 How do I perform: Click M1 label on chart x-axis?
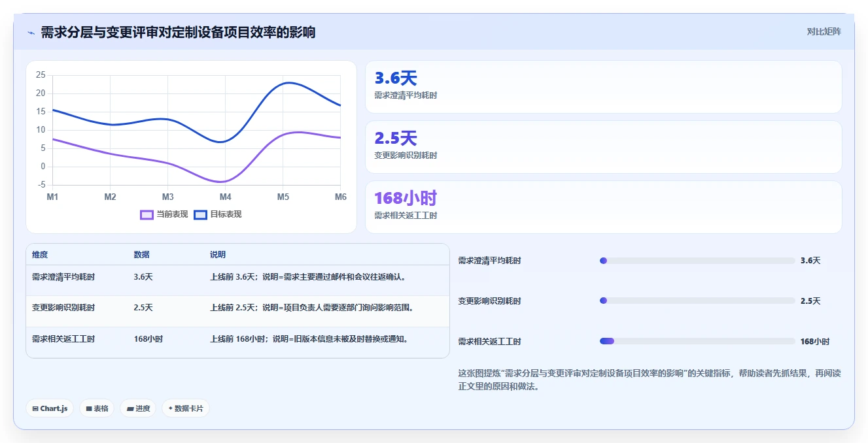(52, 197)
